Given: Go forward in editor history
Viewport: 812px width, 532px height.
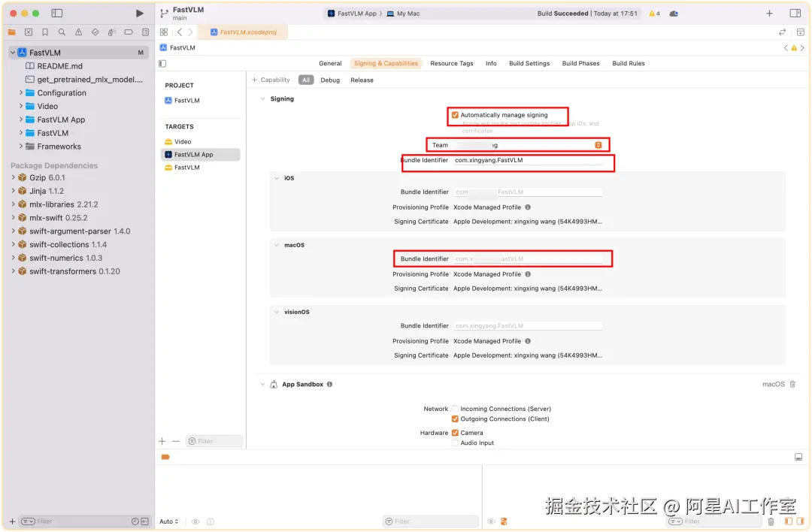Looking at the screenshot, I should pyautogui.click(x=190, y=32).
